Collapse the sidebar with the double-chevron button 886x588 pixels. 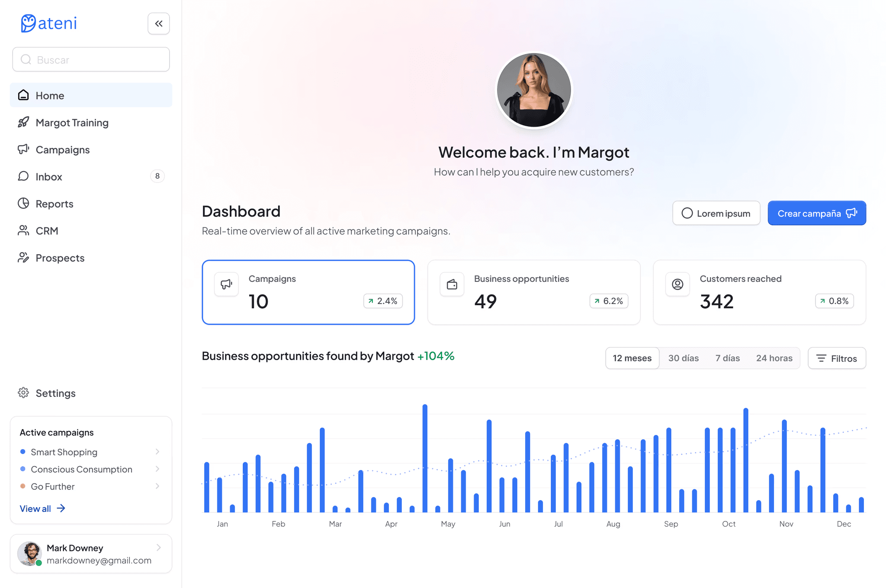[158, 23]
